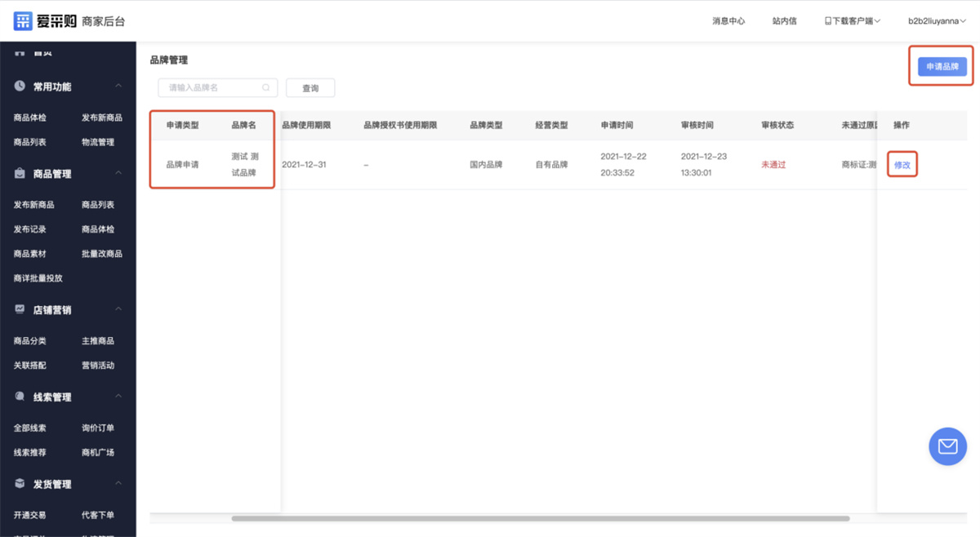
Task: Open 开通交易 in the sidebar
Action: coord(30,515)
